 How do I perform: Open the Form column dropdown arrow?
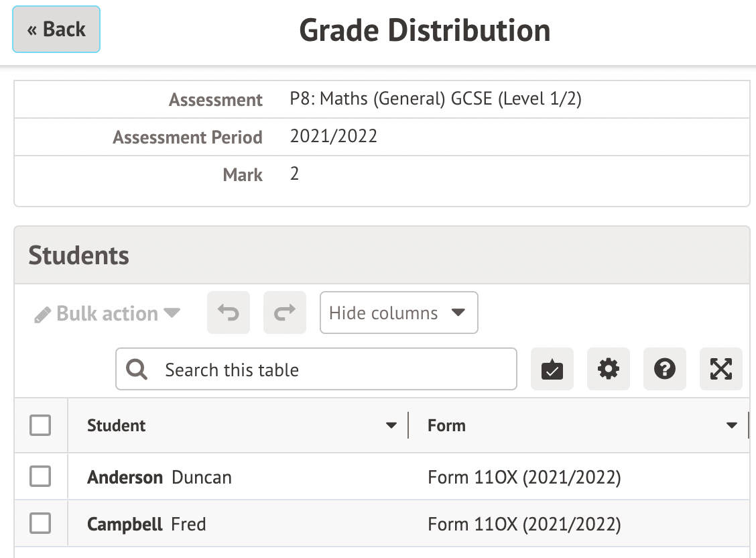point(732,425)
